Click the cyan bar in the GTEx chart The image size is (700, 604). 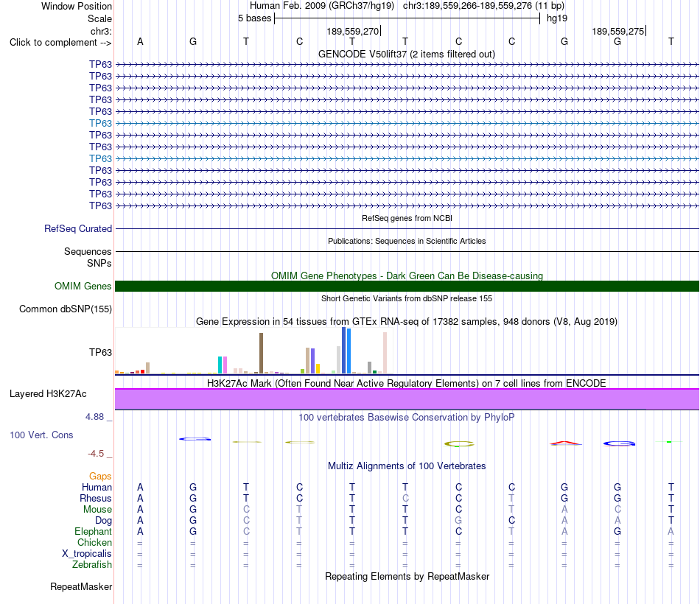pyautogui.click(x=220, y=365)
